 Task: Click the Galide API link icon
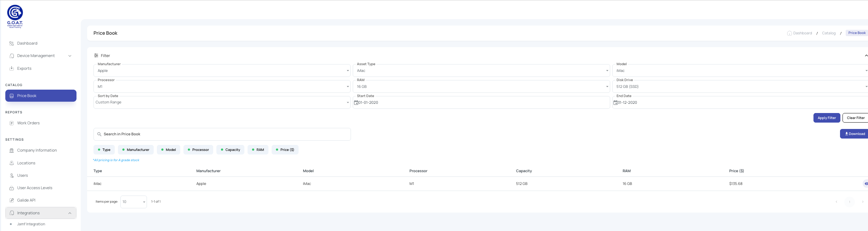[12, 200]
